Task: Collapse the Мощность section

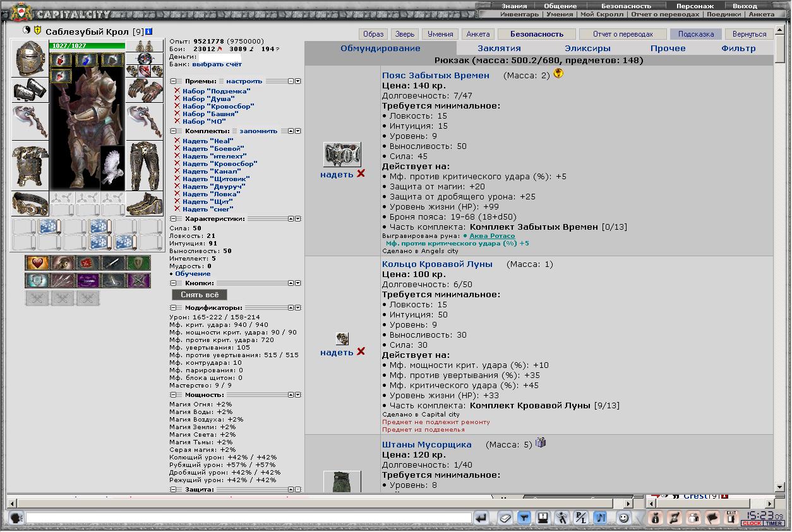Action: point(173,394)
